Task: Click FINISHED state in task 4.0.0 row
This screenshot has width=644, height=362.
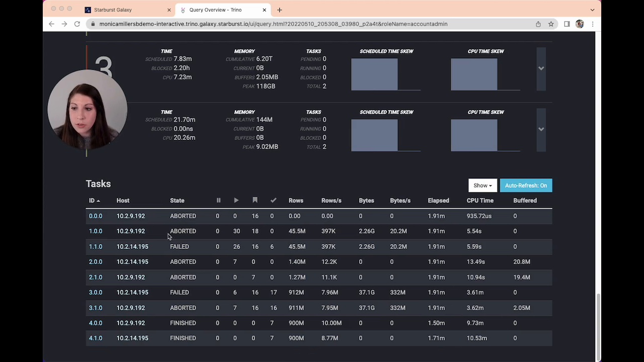Action: point(183,323)
